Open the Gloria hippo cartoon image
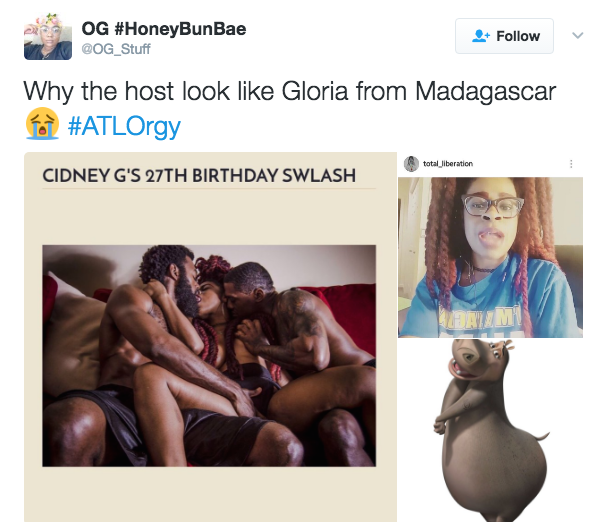Image resolution: width=595 pixels, height=522 pixels. (x=490, y=430)
